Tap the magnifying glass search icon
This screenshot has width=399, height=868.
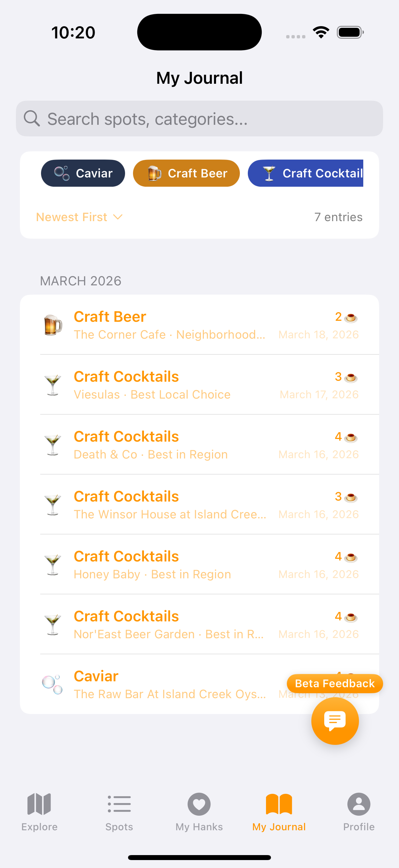[32, 119]
